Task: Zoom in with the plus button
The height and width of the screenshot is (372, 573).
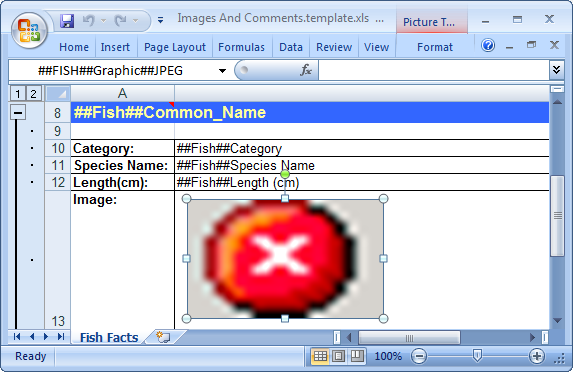Action: click(536, 356)
